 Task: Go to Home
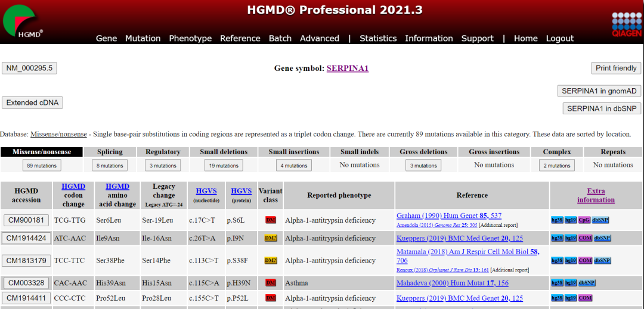pos(526,38)
